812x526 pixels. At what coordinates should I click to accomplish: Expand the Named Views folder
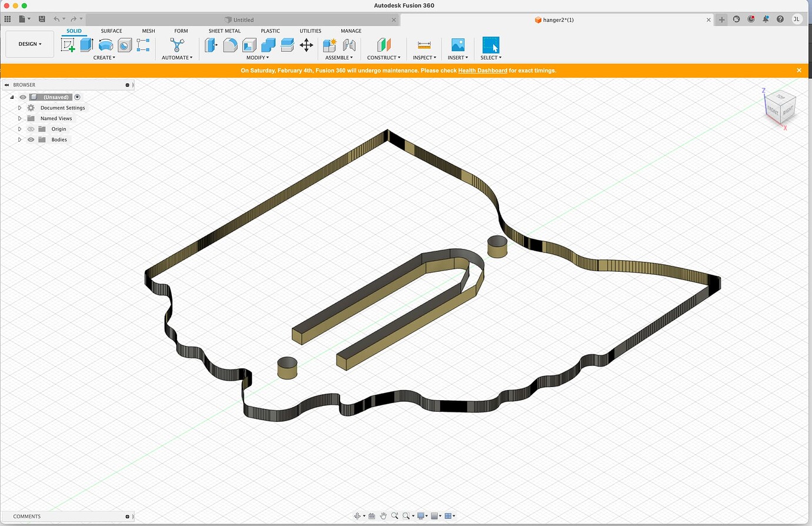pos(19,118)
